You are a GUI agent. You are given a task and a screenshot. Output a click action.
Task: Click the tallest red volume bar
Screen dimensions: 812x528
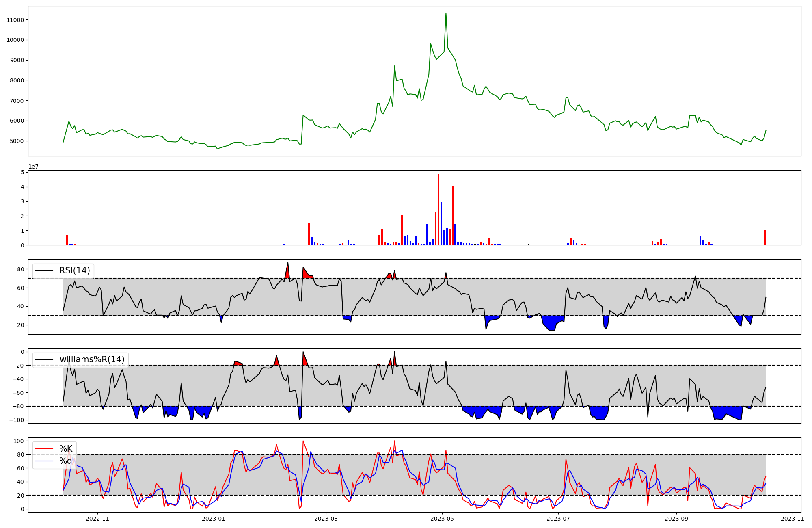click(438, 209)
